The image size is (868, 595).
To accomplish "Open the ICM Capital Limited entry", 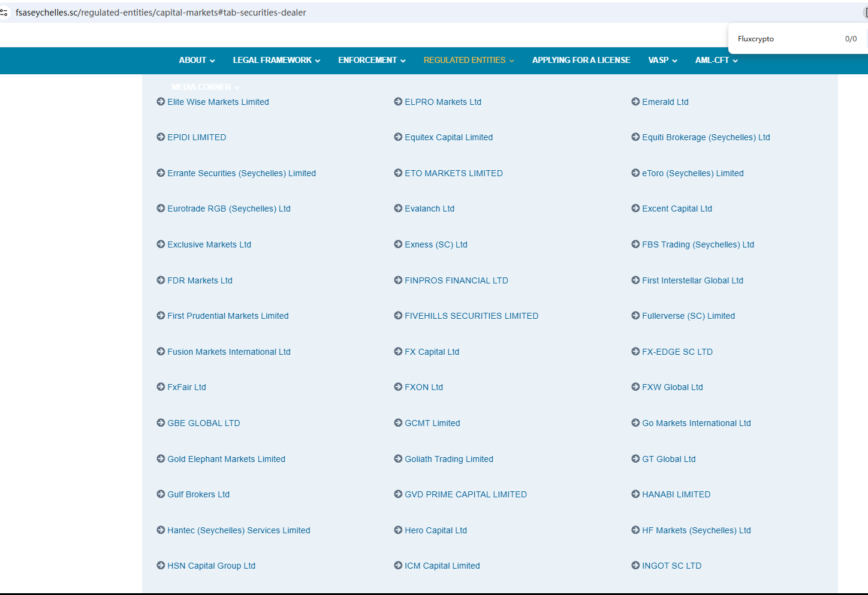I will [x=442, y=566].
